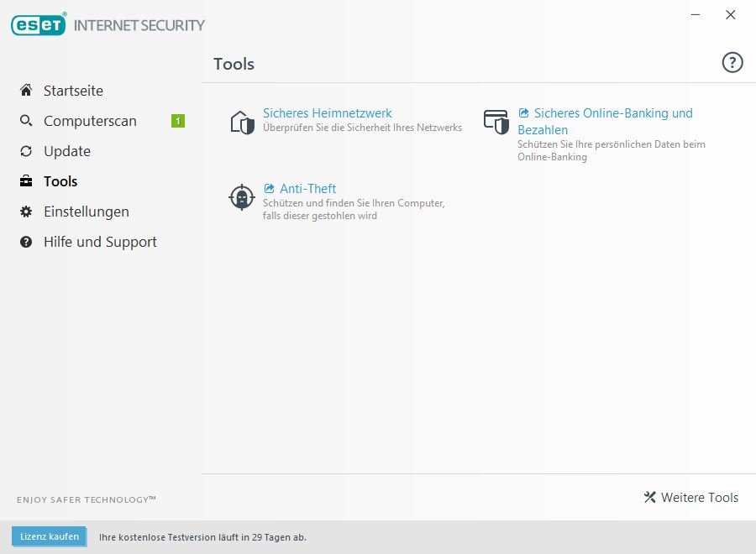Open the help question mark icon

[x=732, y=63]
